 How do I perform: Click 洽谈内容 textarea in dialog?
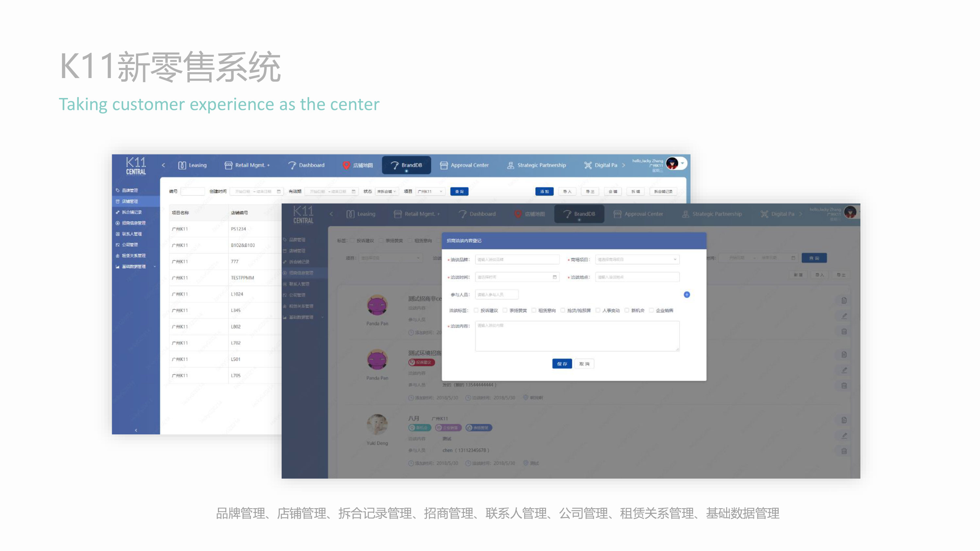tap(577, 336)
